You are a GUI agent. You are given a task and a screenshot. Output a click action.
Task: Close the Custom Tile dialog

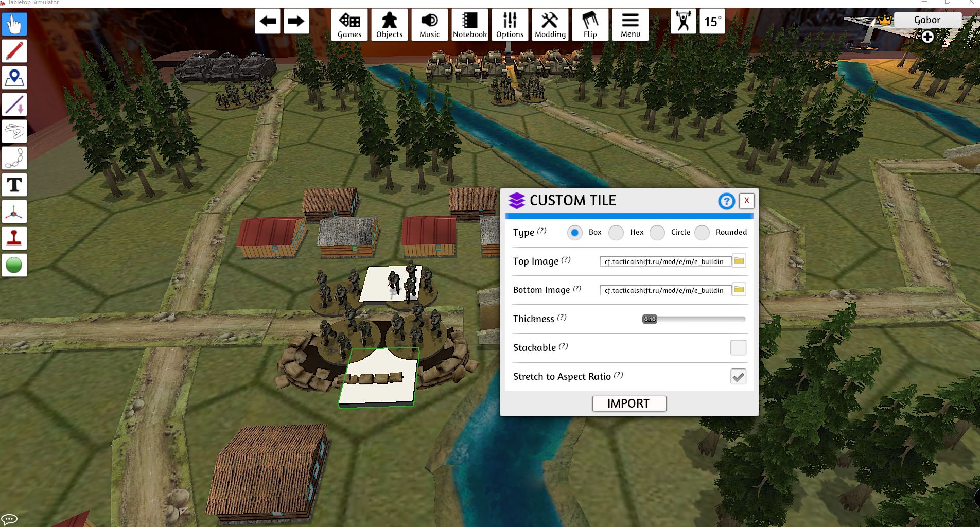click(747, 201)
